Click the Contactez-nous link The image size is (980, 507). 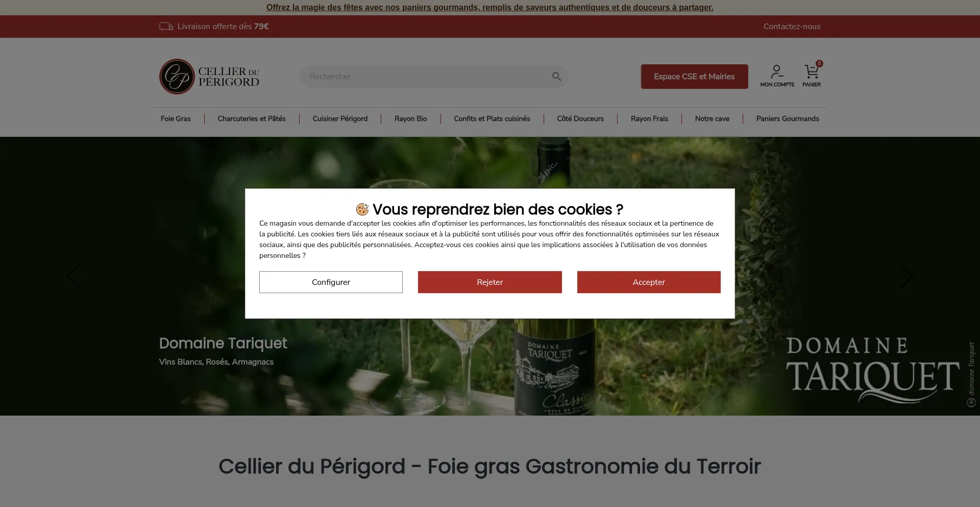pyautogui.click(x=792, y=27)
